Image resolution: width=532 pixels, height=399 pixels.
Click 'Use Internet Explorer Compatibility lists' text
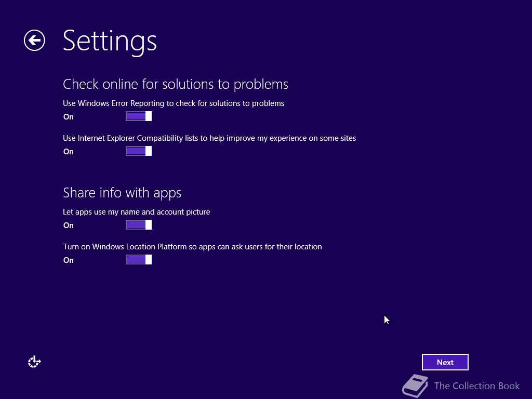click(209, 138)
